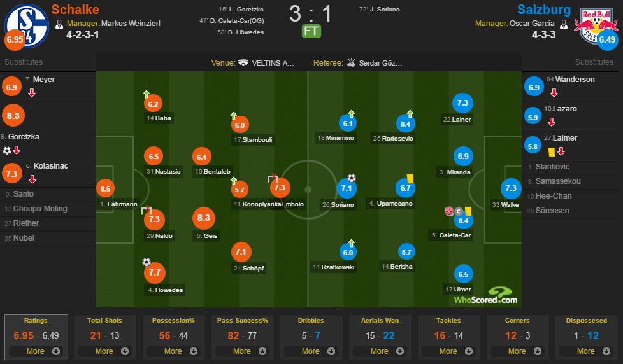623x364 pixels.
Task: Expand More under Total Shots
Action: 104,351
